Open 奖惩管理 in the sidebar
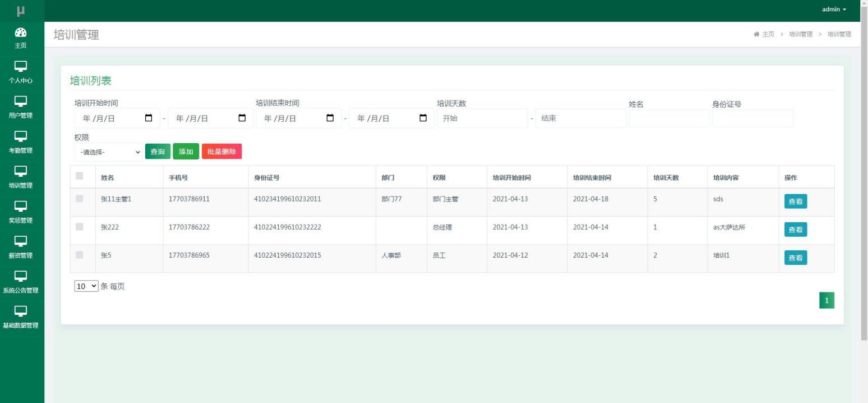The image size is (868, 403). coord(21,212)
